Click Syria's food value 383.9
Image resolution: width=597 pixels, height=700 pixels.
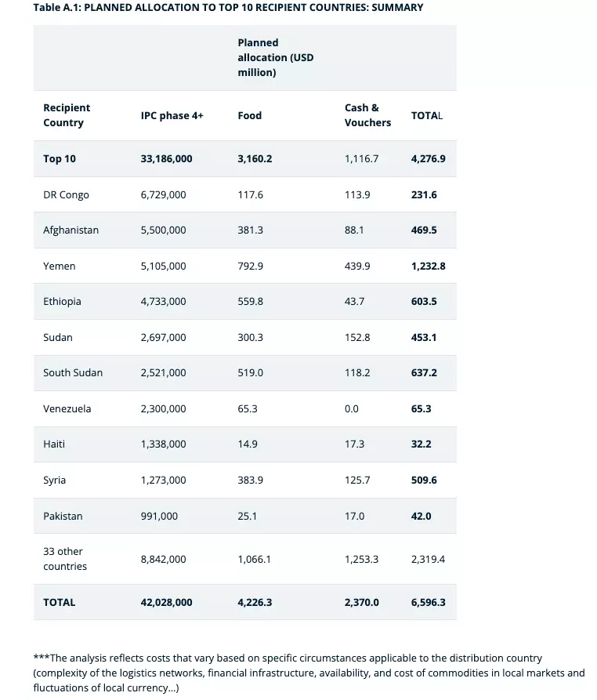(250, 480)
